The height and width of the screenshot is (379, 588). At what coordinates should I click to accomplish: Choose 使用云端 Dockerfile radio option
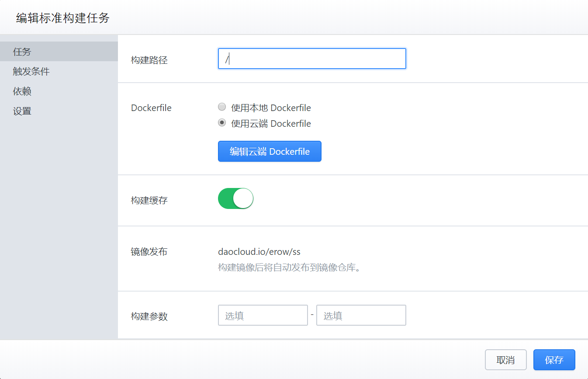(x=222, y=123)
